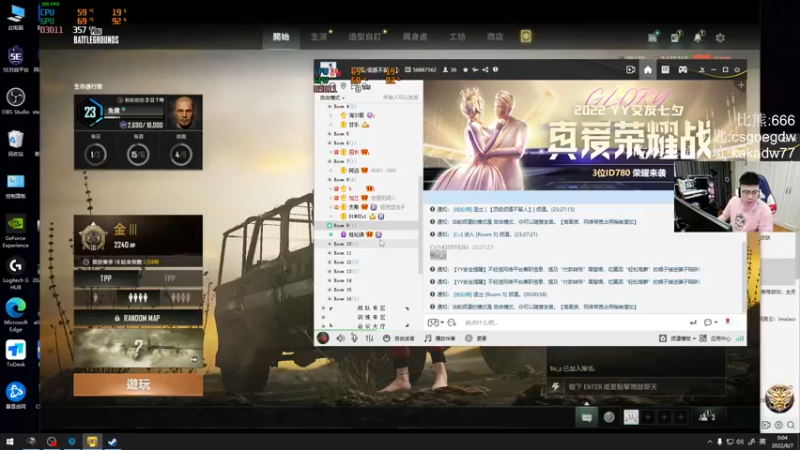Choose solo team size in PUBG lobby

[x=95, y=297]
